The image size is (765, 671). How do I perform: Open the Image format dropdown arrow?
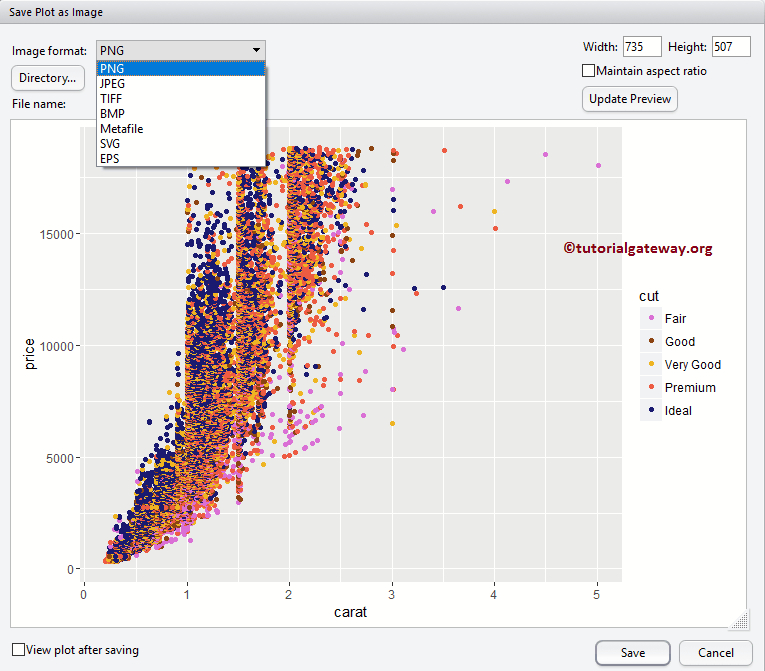tap(256, 49)
